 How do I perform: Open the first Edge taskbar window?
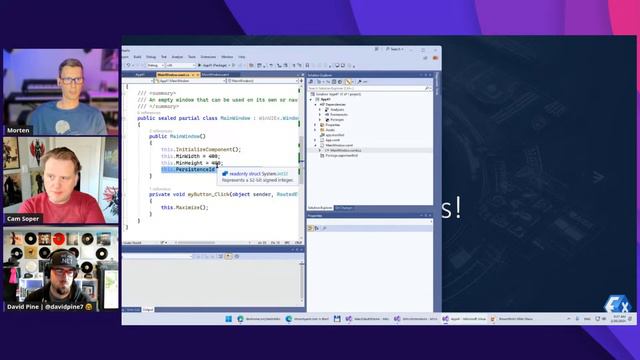pyautogui.click(x=259, y=319)
